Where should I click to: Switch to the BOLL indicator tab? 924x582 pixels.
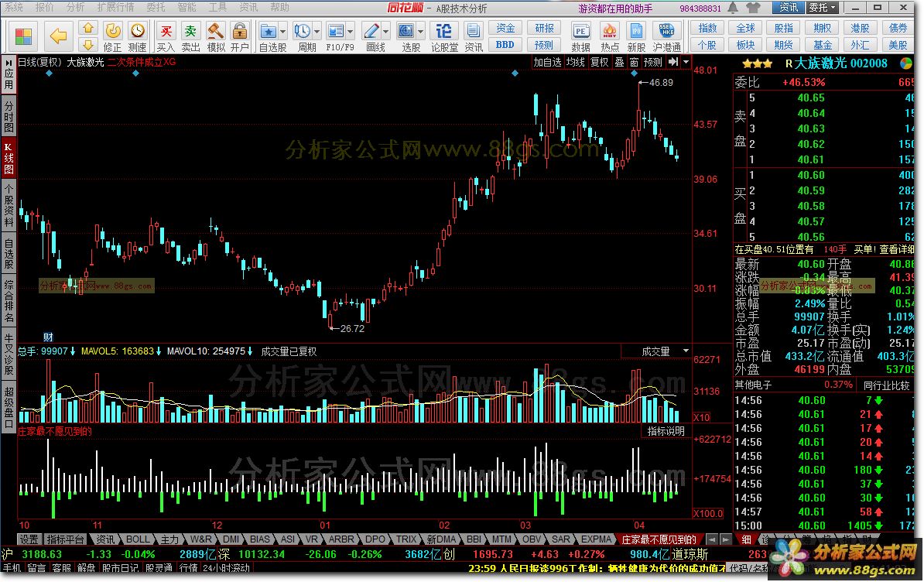138,539
